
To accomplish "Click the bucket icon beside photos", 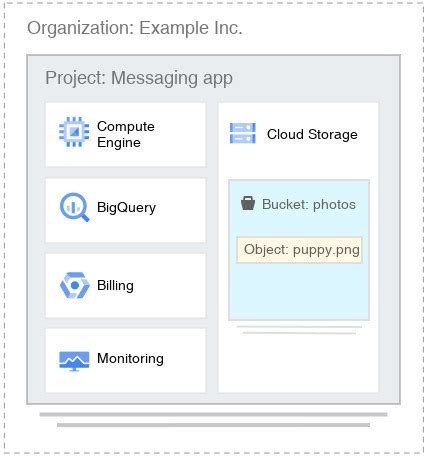I will [248, 203].
